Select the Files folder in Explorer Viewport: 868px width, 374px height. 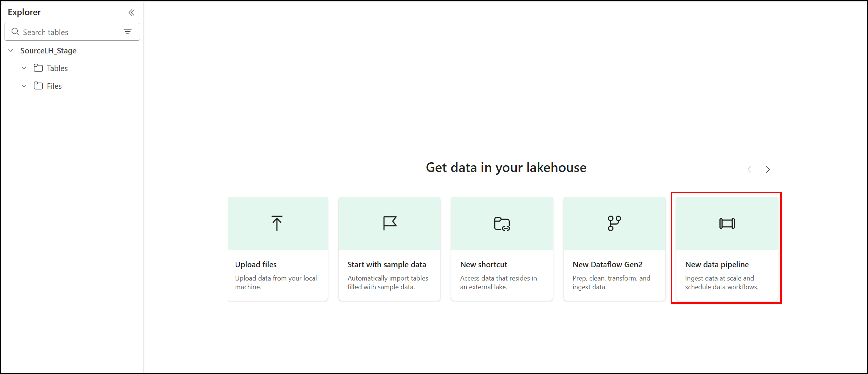(x=54, y=86)
